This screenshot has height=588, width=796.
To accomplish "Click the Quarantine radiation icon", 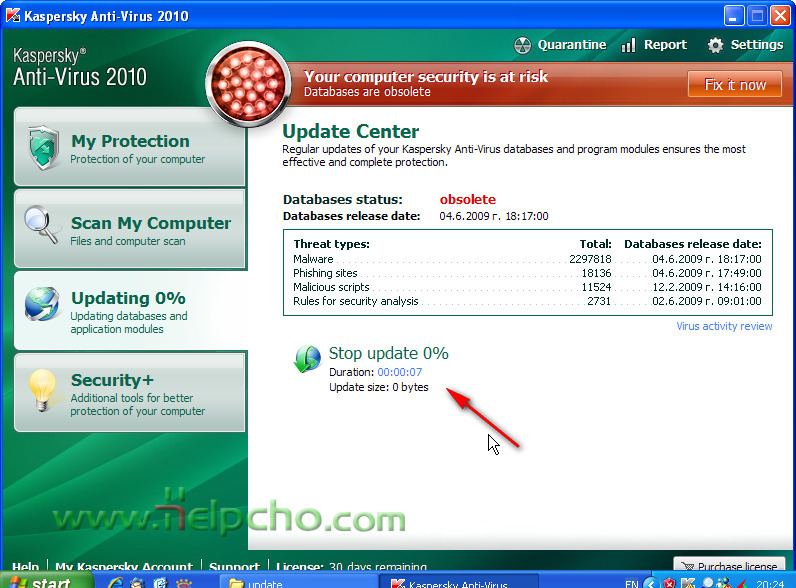I will click(x=522, y=45).
